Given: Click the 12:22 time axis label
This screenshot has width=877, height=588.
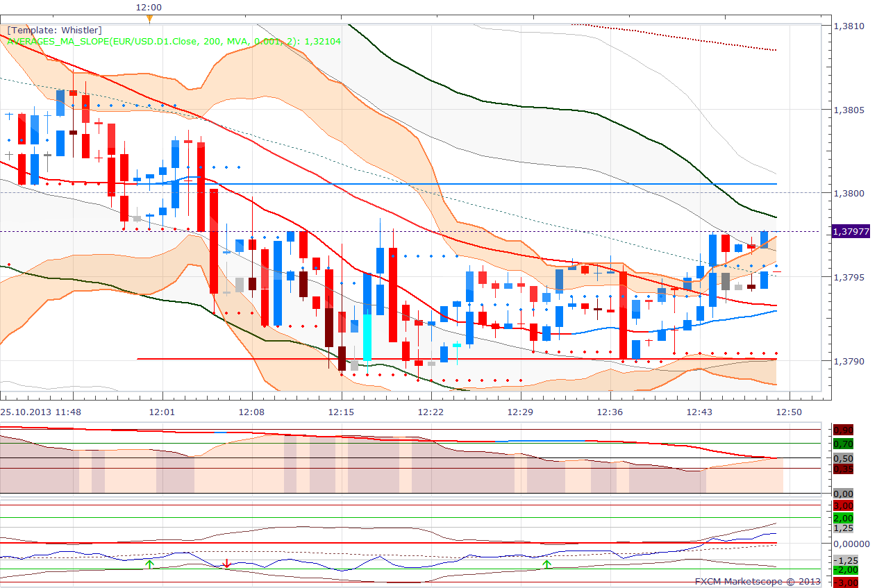Looking at the screenshot, I should [x=431, y=412].
